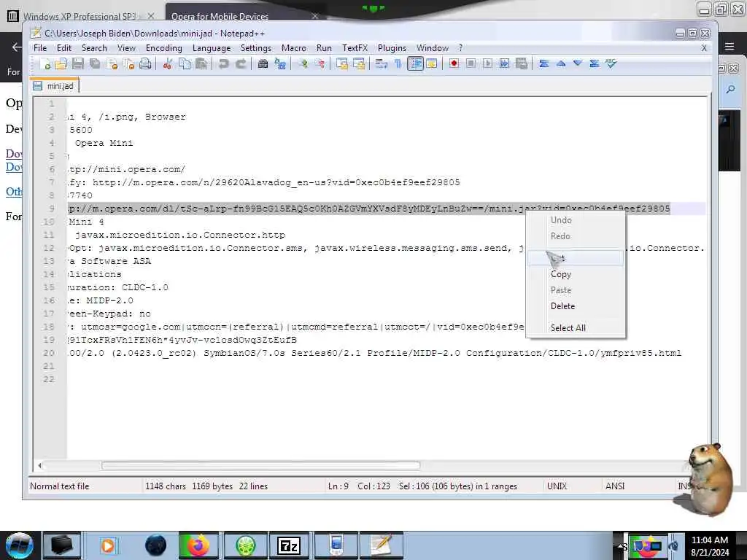The image size is (747, 560).
Task: Open the Settings menu
Action: pyautogui.click(x=256, y=48)
